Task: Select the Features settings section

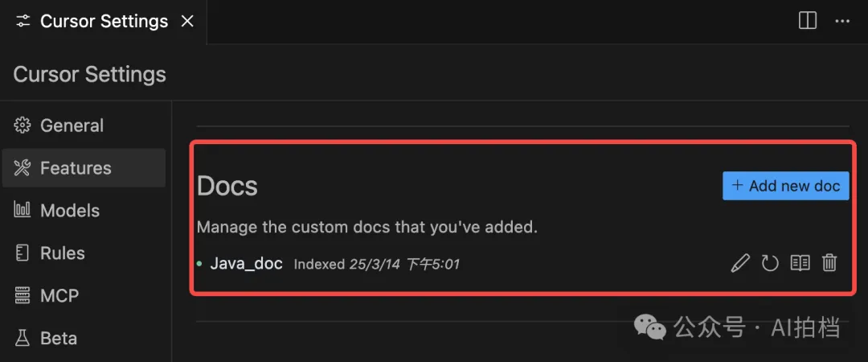Action: pos(84,168)
